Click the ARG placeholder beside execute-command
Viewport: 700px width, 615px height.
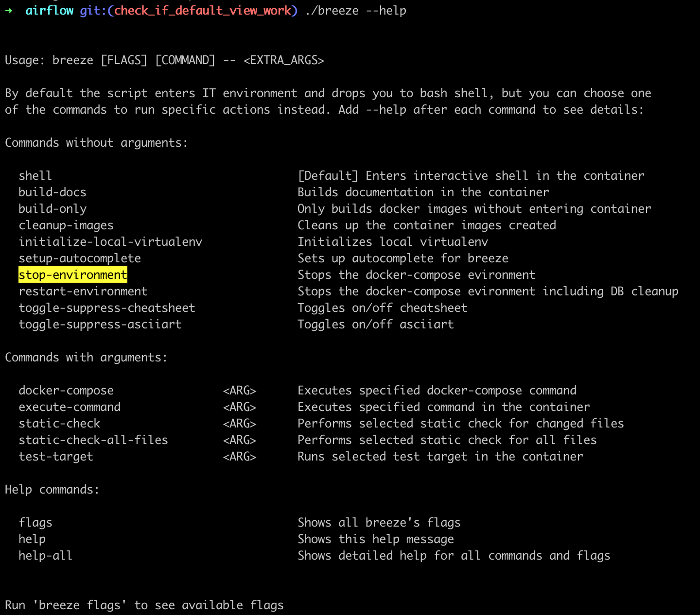click(x=240, y=407)
